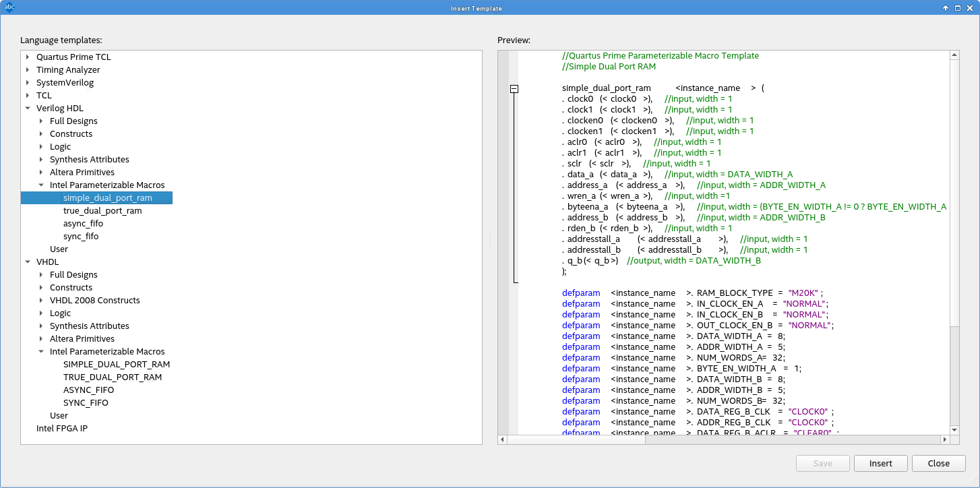Viewport: 980px width, 488px height.
Task: Open the User item under Verilog HDL
Action: 59,249
